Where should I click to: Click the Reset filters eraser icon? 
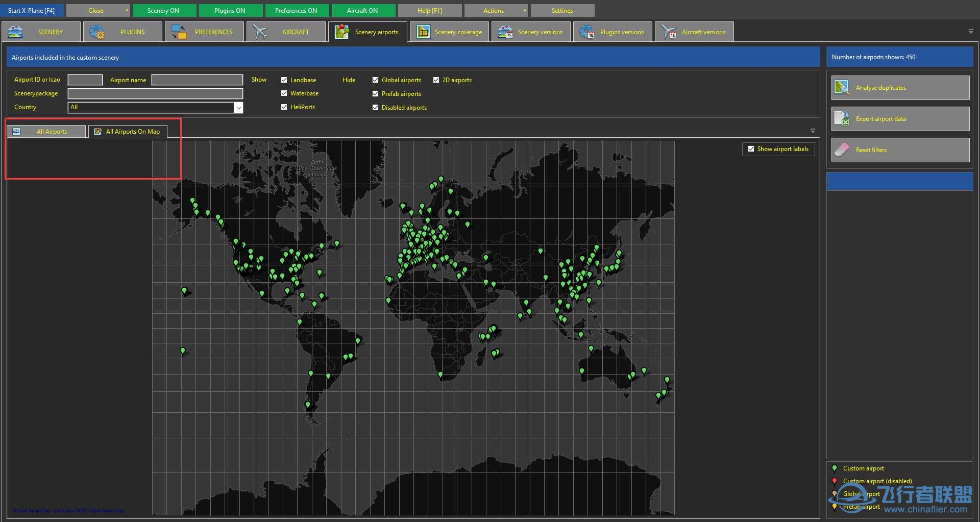tap(841, 150)
